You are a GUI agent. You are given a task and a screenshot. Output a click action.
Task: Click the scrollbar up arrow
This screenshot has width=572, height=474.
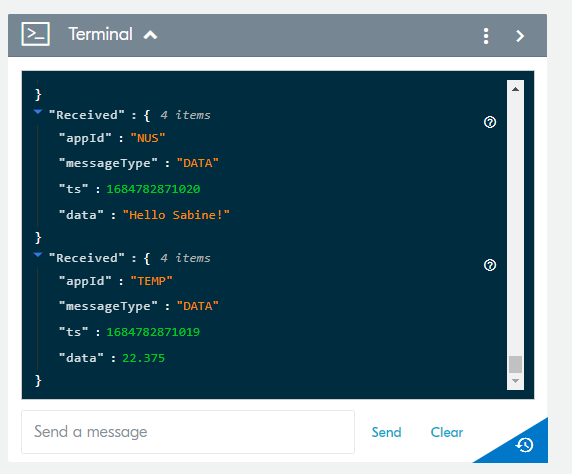click(x=515, y=89)
